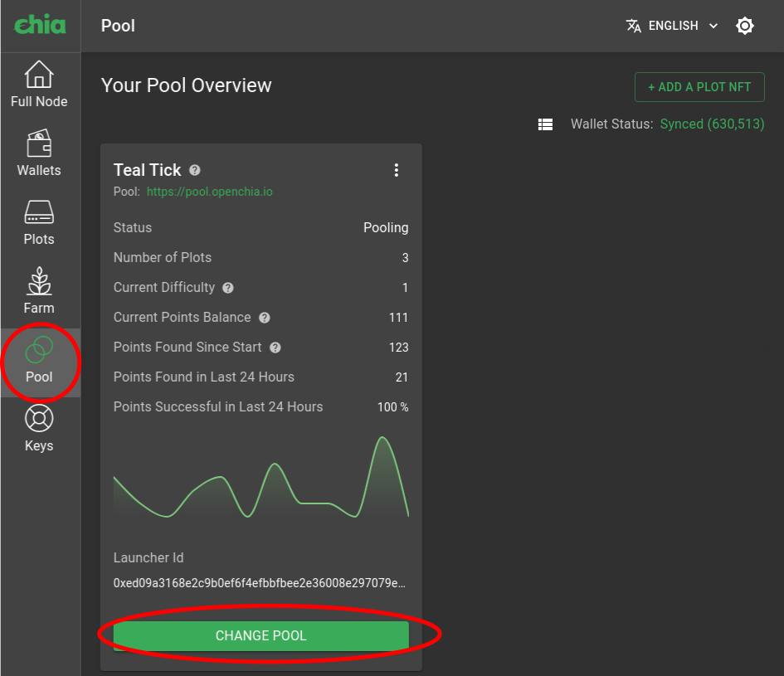Click the Your Pool Overview heading
This screenshot has width=784, height=676.
click(187, 85)
